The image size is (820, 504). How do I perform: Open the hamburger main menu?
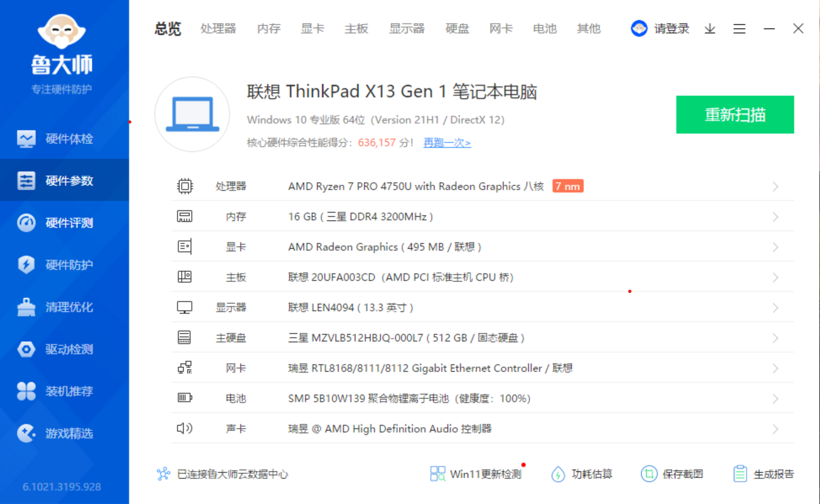pos(739,29)
